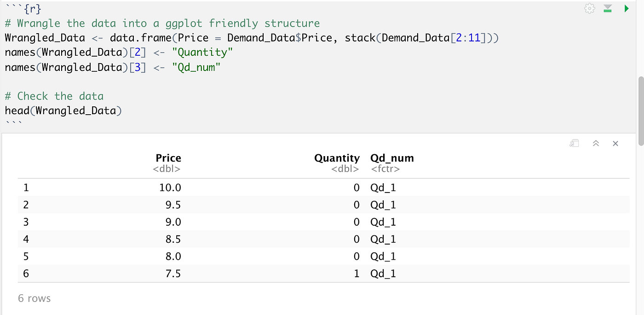Click the "Quantity" string in code

coord(202,52)
